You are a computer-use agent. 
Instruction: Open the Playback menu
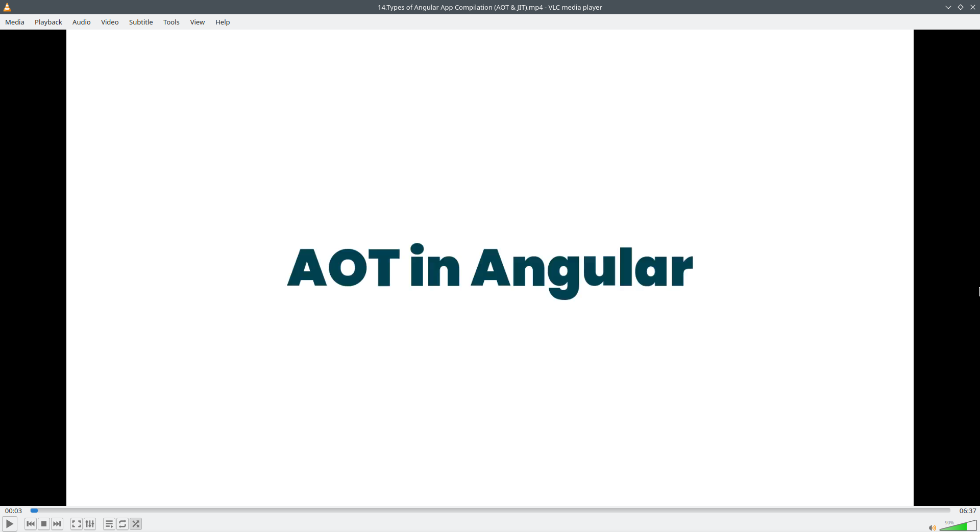[x=48, y=22]
